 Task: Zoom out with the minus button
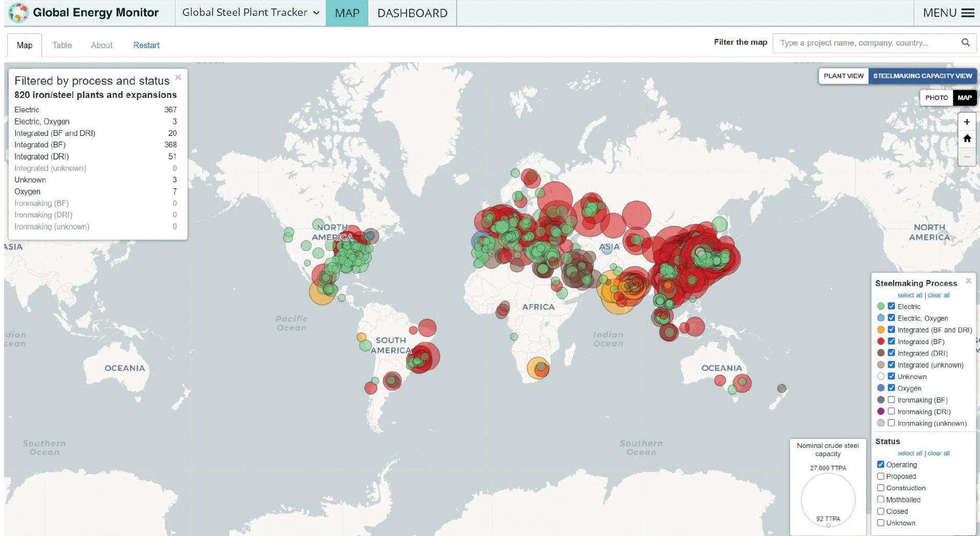(x=967, y=156)
